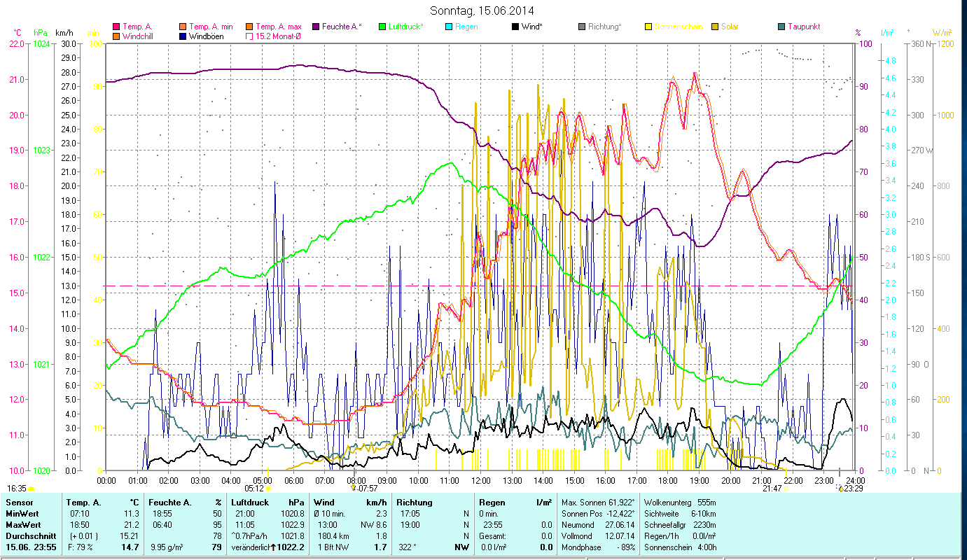Image resolution: width=967 pixels, height=560 pixels.
Task: Click the Luftdruck column header in table
Action: 250,502
